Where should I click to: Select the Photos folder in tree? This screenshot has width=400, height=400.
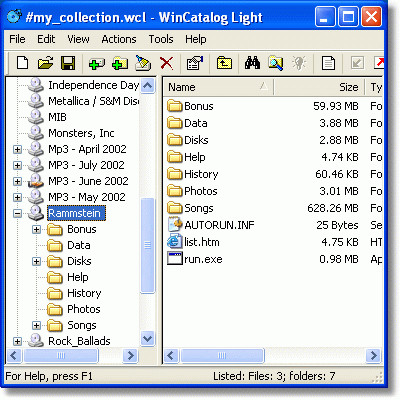84,309
